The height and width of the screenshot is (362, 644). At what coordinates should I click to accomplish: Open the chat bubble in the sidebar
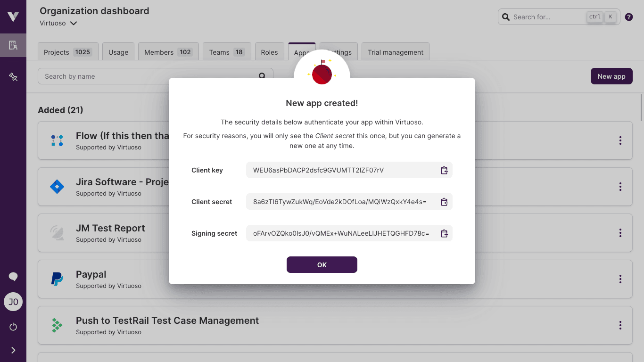[x=13, y=276]
